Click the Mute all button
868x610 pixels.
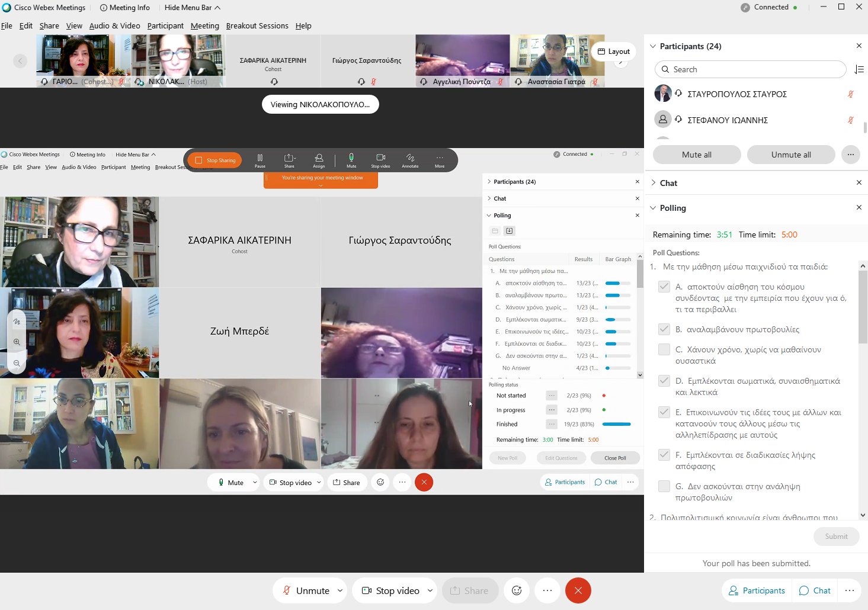click(x=696, y=155)
